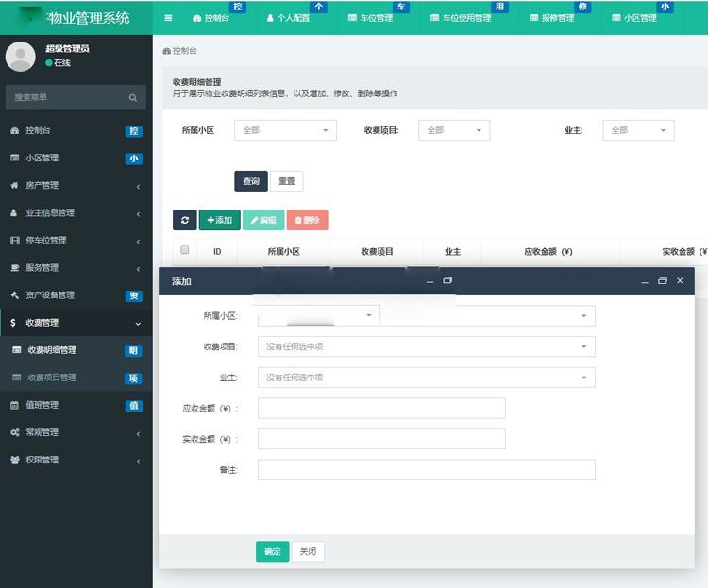Click the hamburger menu toggle icon
708x588 pixels.
coord(168,18)
